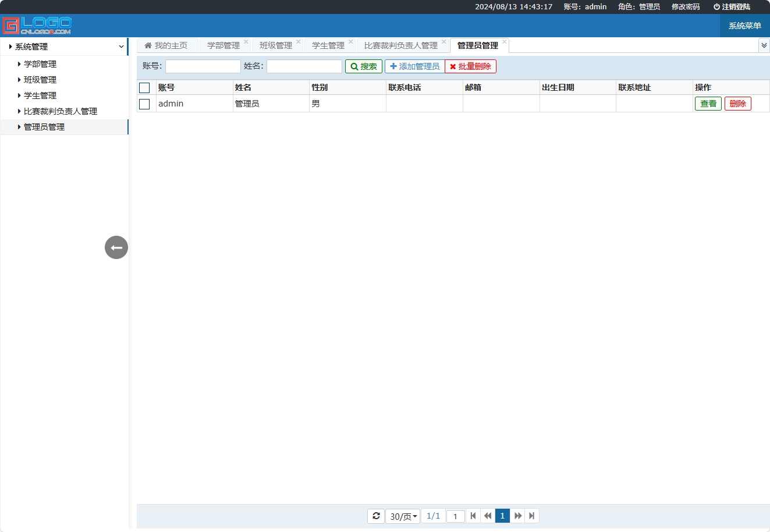Go to the next page icon
Screen dimensions: 770x532
[517, 516]
